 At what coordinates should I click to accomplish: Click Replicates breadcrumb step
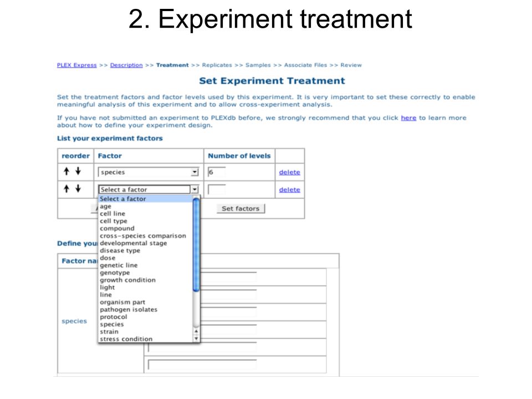pos(217,65)
